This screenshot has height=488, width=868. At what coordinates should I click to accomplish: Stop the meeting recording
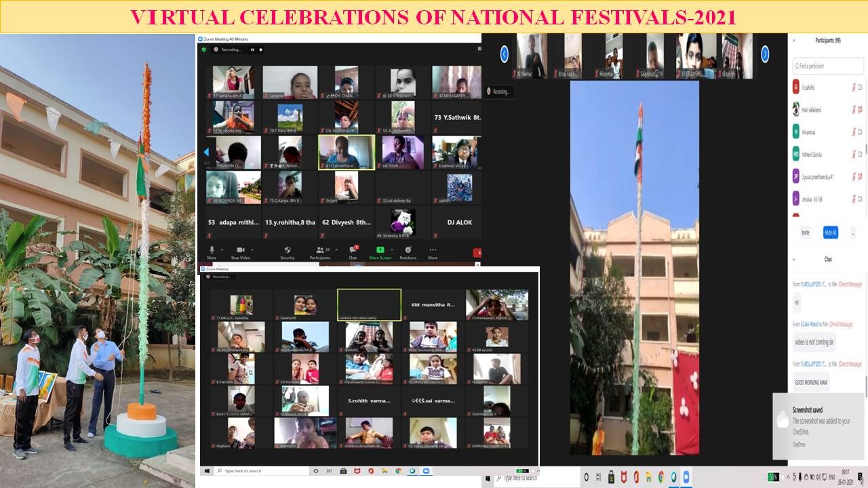(260, 49)
